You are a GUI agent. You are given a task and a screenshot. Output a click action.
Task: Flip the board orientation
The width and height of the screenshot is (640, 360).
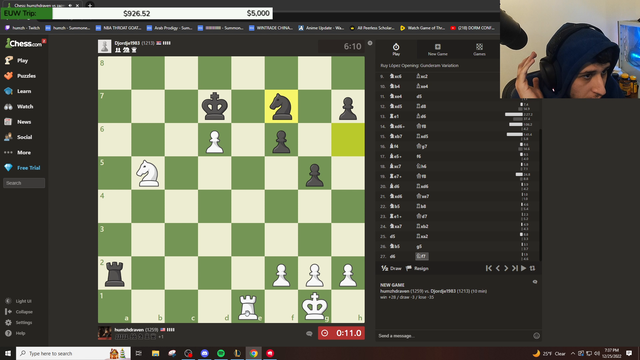(x=532, y=268)
